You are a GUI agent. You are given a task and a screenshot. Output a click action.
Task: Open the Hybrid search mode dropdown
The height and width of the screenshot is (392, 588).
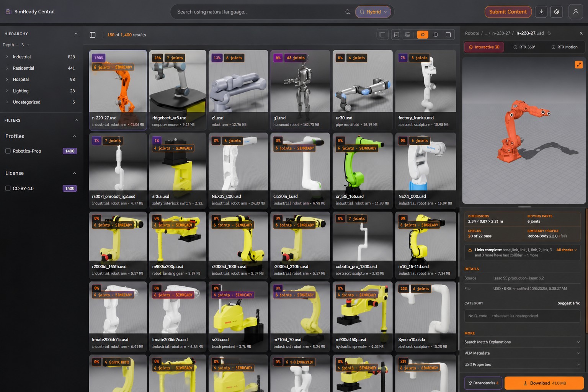point(373,12)
